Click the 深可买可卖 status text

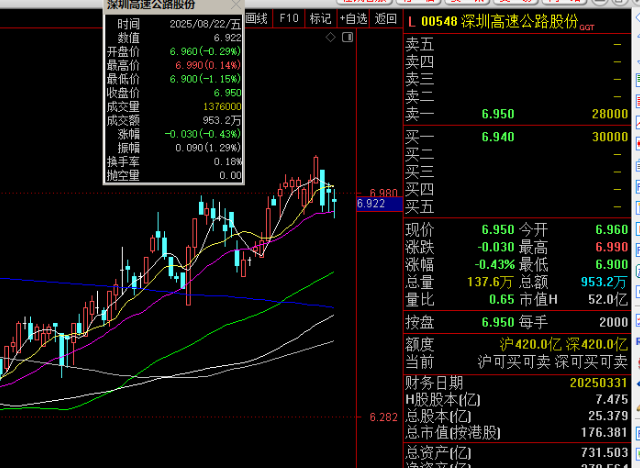pos(591,362)
